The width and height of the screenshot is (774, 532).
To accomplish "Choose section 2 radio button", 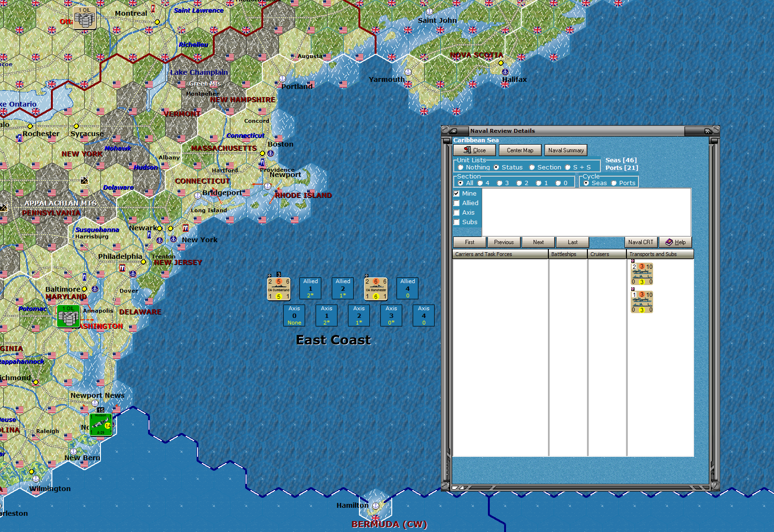I will pos(523,183).
